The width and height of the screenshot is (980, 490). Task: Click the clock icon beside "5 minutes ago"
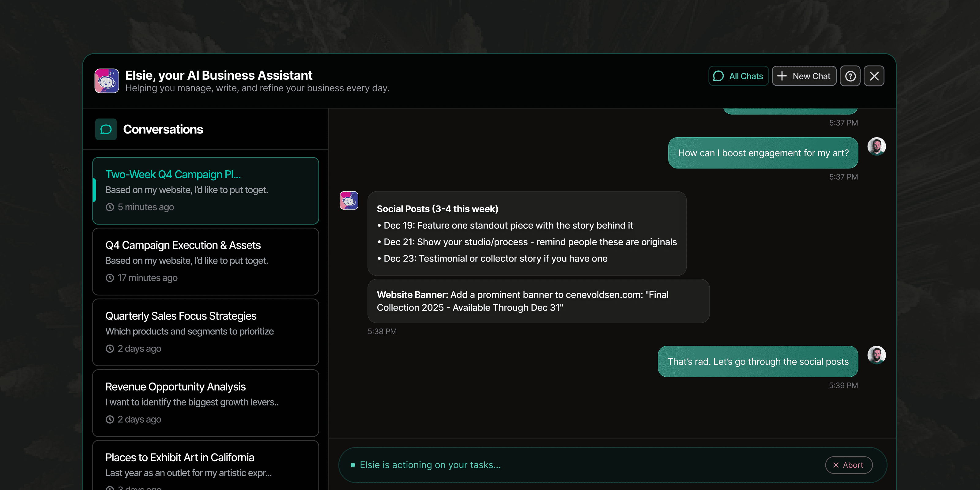coord(110,207)
